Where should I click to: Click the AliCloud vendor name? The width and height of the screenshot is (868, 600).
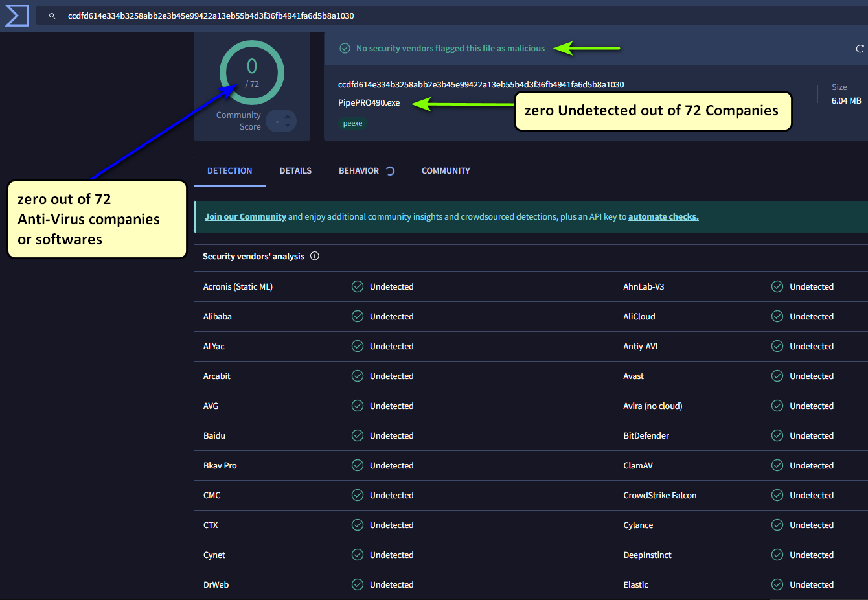click(x=639, y=316)
